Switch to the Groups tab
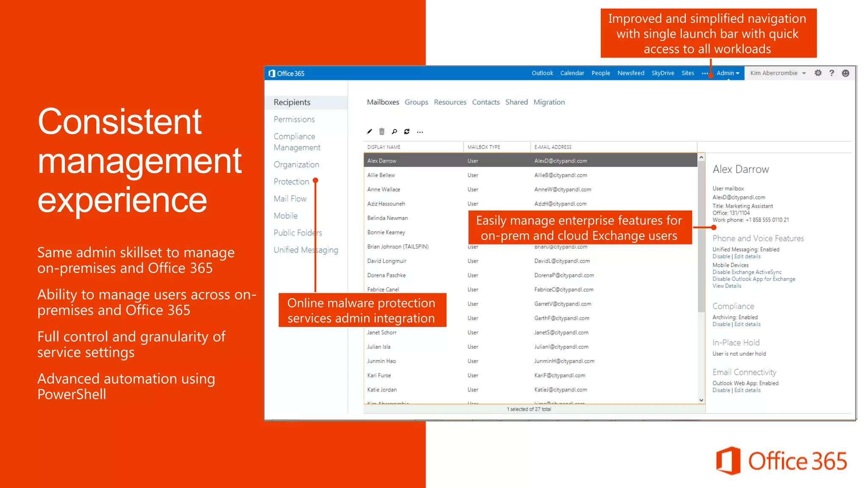This screenshot has width=868, height=488. [x=416, y=102]
